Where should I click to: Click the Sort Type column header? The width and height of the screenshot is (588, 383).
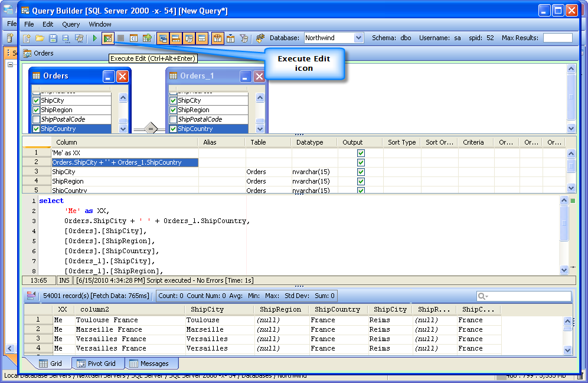click(x=401, y=142)
